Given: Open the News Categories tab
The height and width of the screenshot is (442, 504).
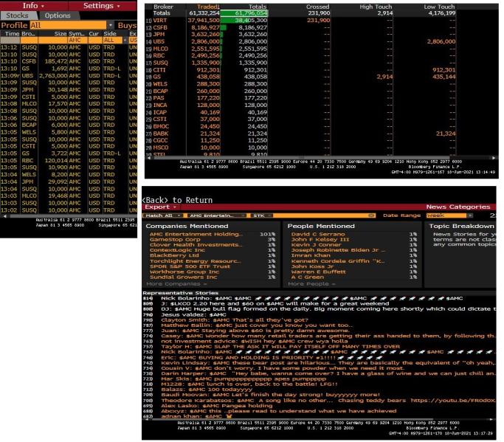Looking at the screenshot, I should click(x=458, y=207).
